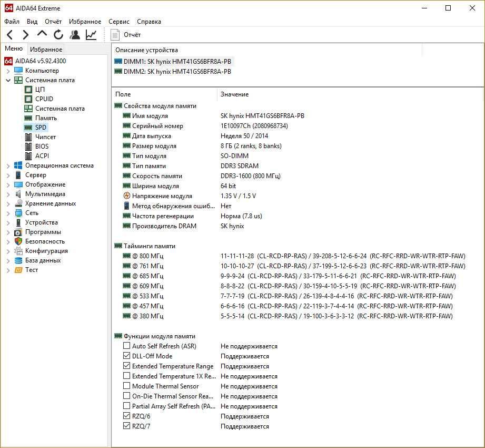Open the BIOS tree item
This screenshot has width=485, height=448.
click(42, 147)
